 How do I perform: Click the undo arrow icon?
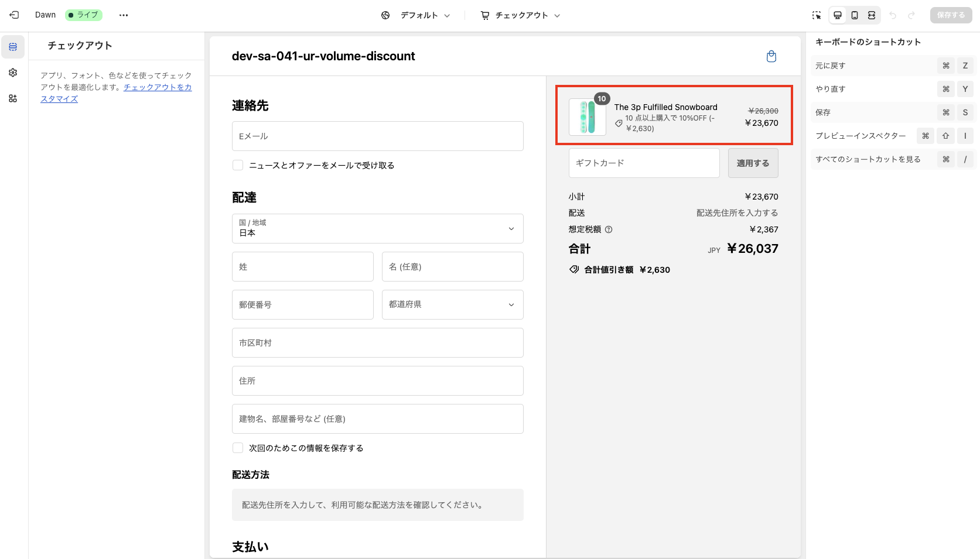[x=893, y=15]
